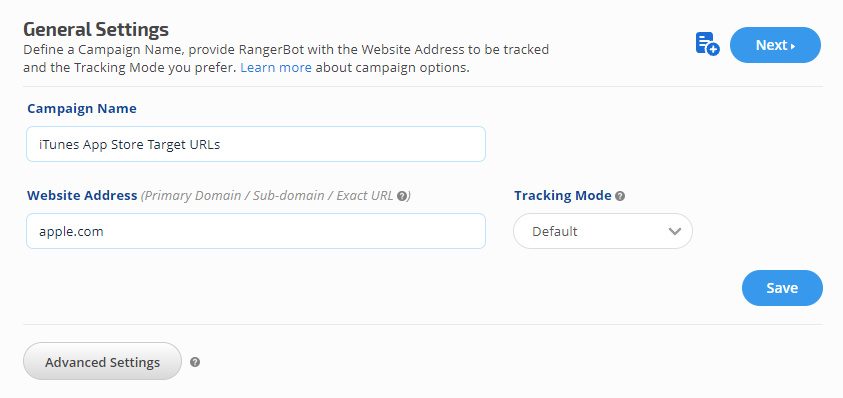Save the campaign general settings
Image resolution: width=843 pixels, height=398 pixels.
tap(782, 288)
